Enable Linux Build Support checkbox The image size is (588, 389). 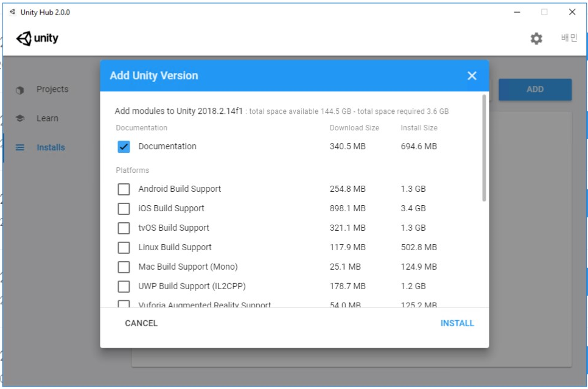click(124, 248)
